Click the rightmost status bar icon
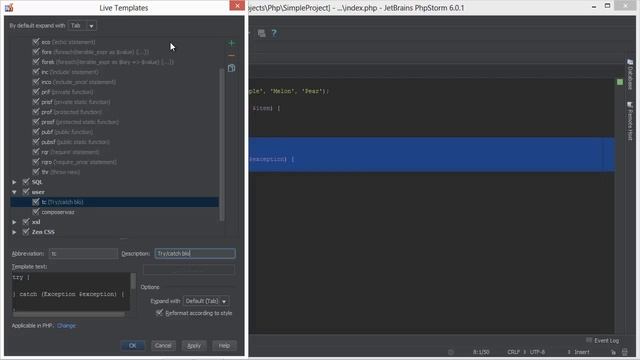 click(x=624, y=352)
